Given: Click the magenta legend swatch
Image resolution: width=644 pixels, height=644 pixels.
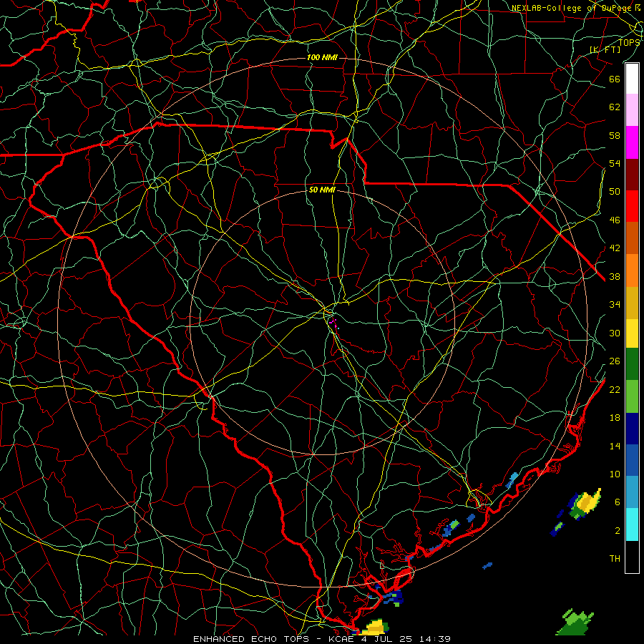Looking at the screenshot, I should coord(632,142).
